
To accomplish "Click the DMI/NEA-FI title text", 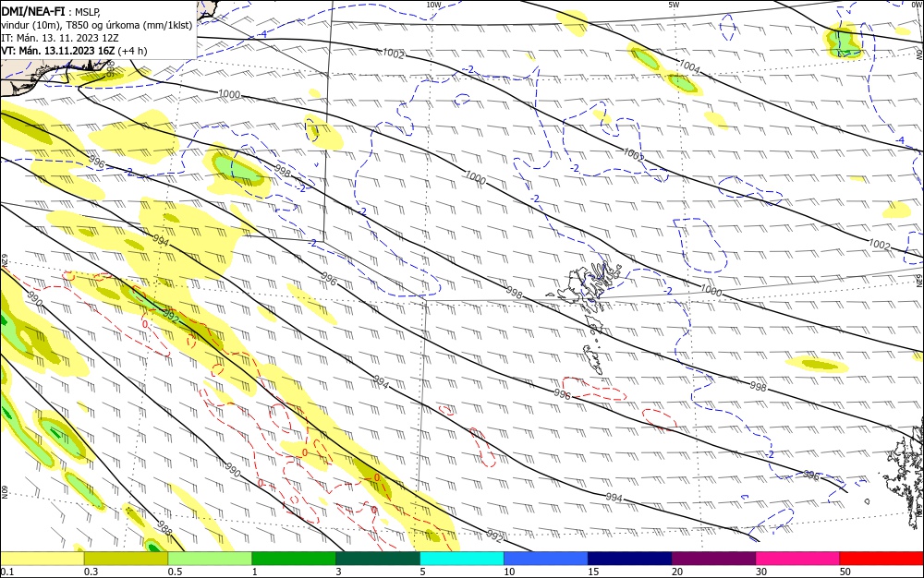I will 33,10.
